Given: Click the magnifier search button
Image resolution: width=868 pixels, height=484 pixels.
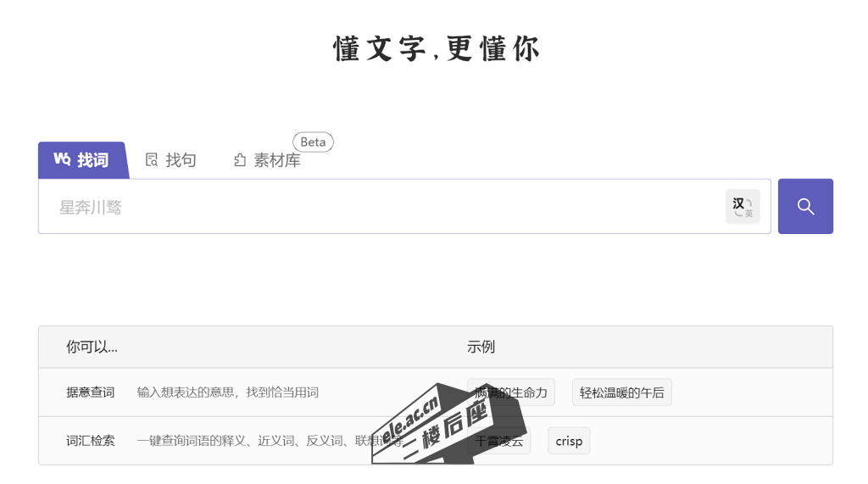Looking at the screenshot, I should (x=805, y=206).
